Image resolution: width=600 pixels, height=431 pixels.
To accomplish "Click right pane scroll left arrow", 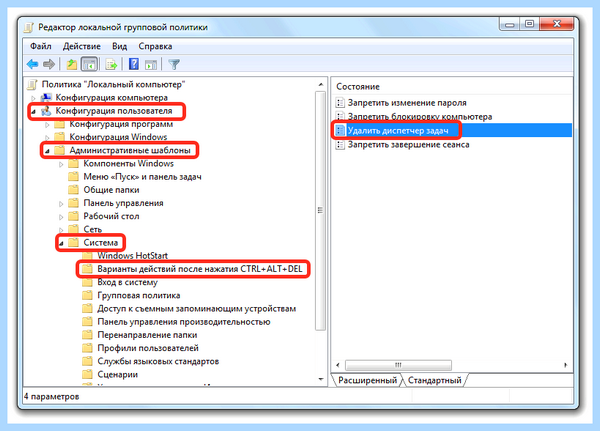I will 338,365.
